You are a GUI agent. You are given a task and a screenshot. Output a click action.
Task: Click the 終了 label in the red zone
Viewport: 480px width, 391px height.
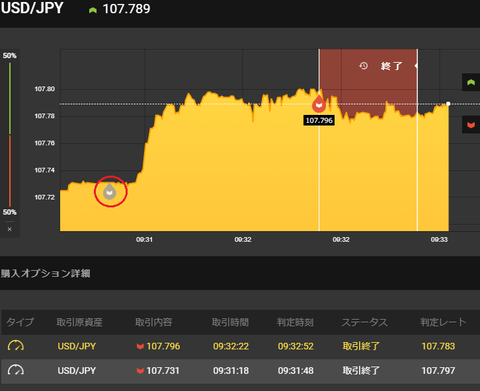pyautogui.click(x=391, y=66)
